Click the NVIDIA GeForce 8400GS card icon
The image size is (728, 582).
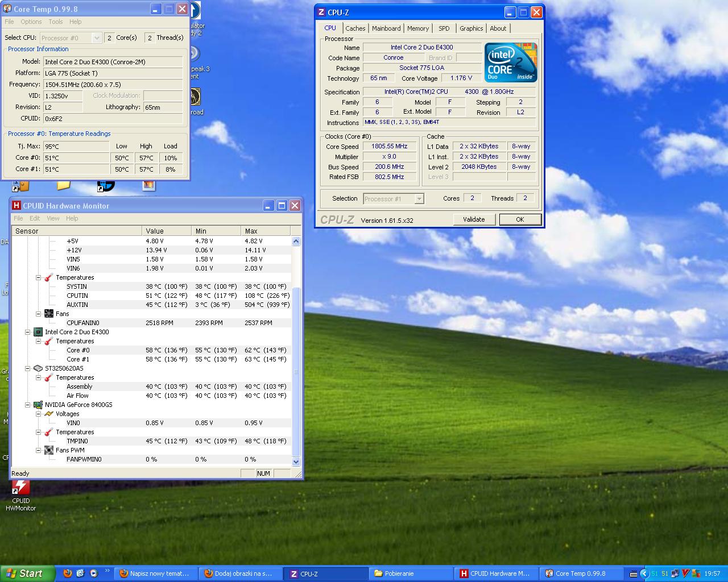(x=38, y=405)
